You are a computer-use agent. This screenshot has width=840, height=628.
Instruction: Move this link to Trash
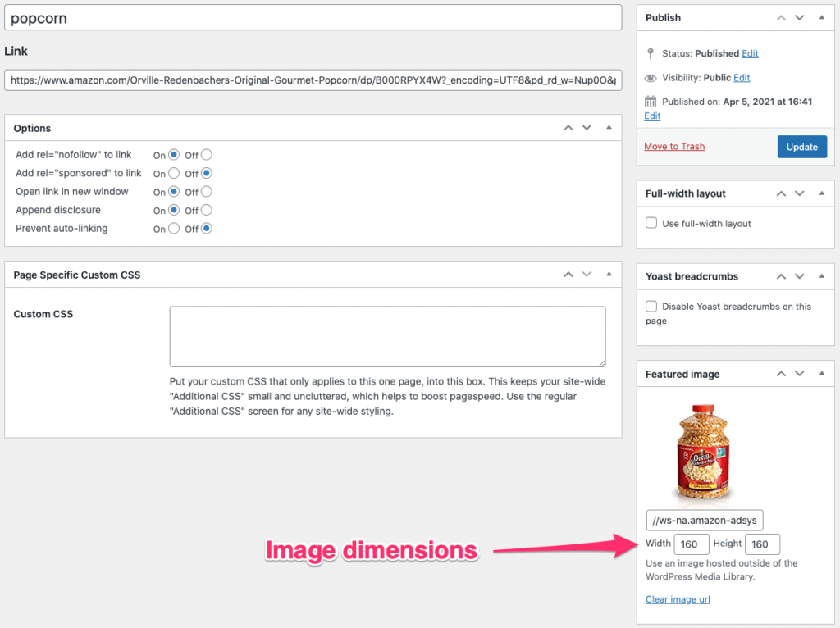tap(674, 146)
